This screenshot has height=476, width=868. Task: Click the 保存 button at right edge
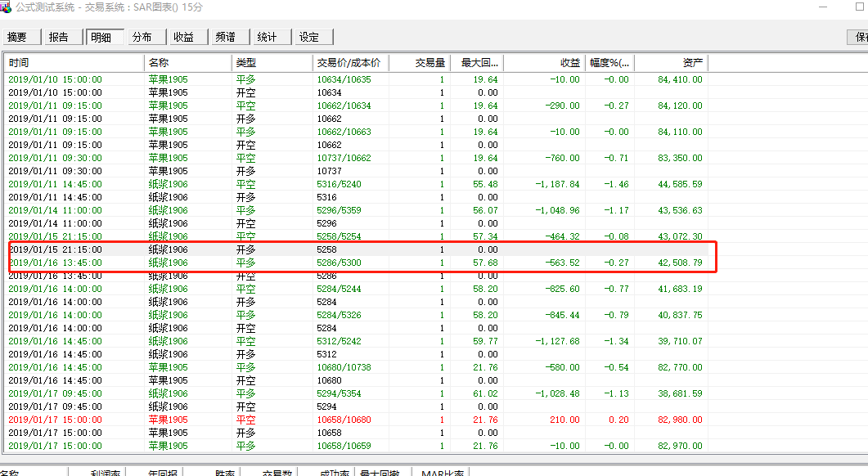[x=859, y=37]
